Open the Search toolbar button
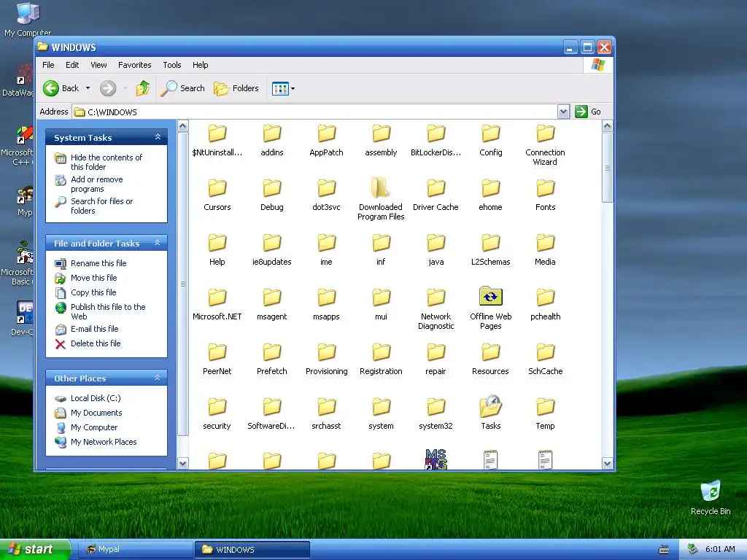 click(182, 88)
